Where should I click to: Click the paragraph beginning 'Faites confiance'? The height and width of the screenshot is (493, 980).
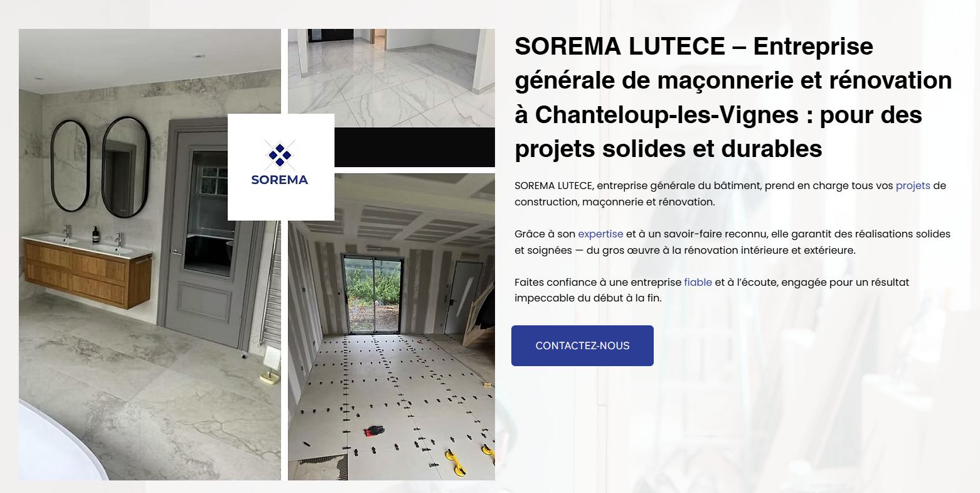712,290
